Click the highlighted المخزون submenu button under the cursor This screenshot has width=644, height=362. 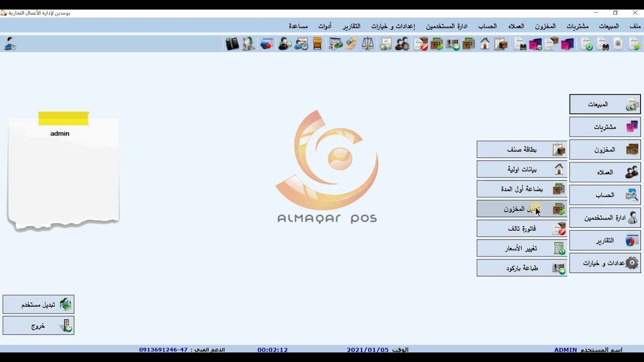[522, 209]
